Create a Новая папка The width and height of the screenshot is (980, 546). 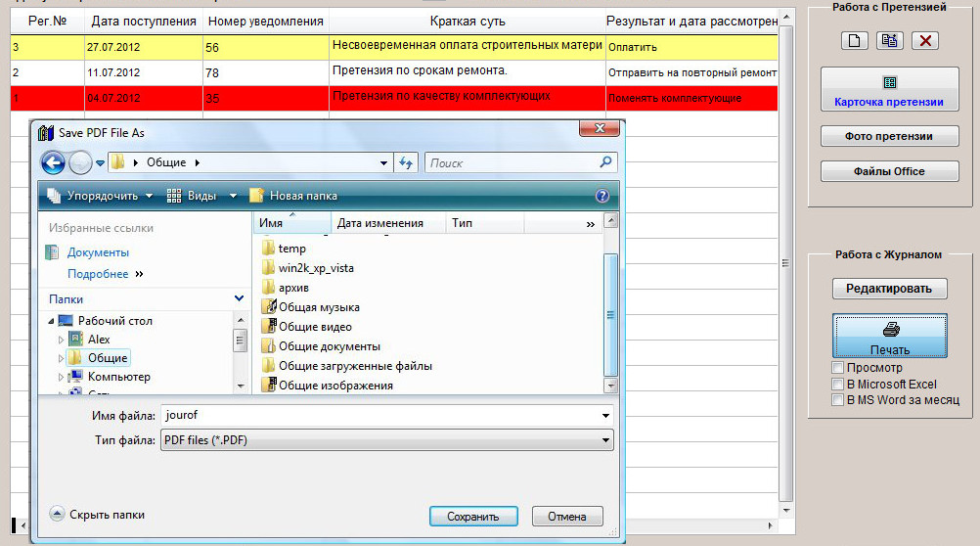coord(293,196)
